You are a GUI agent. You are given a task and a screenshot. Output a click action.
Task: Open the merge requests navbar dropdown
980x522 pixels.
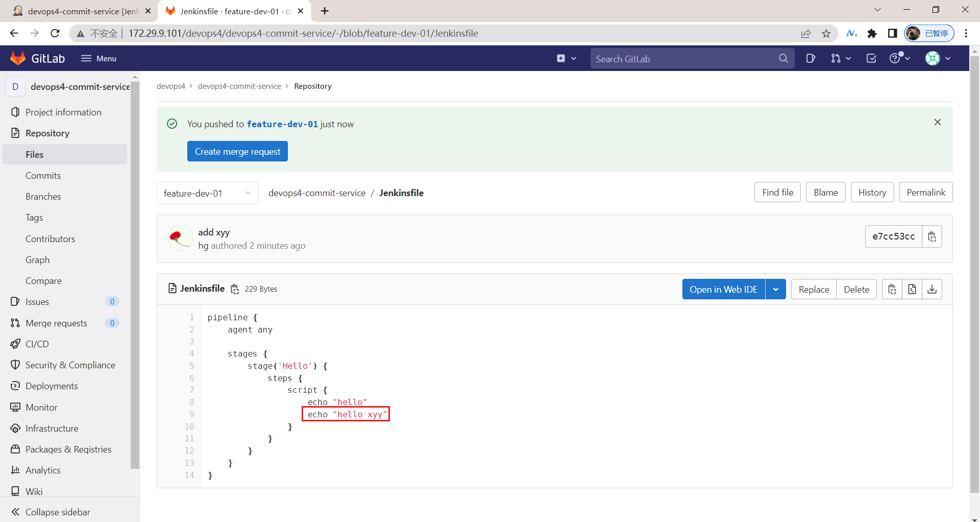(841, 58)
